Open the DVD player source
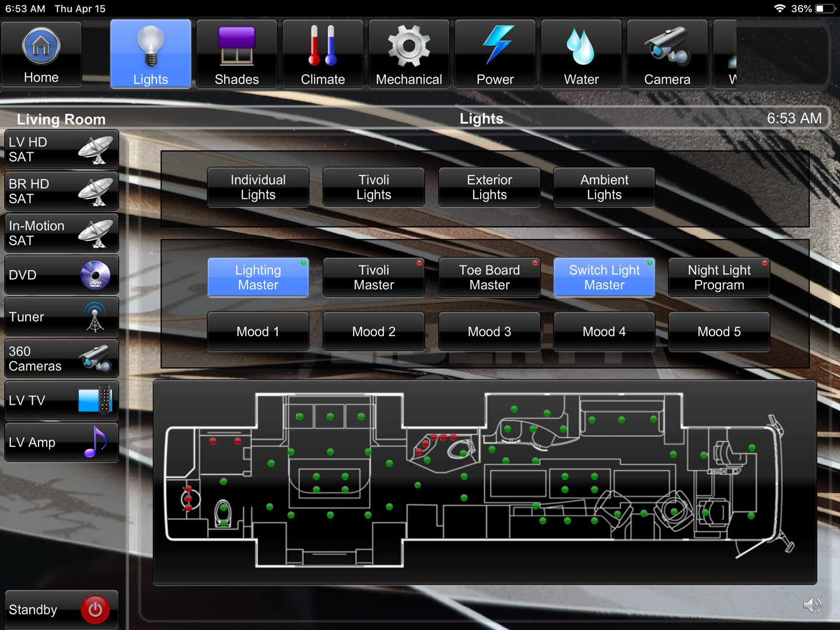This screenshot has width=840, height=630. pyautogui.click(x=61, y=275)
